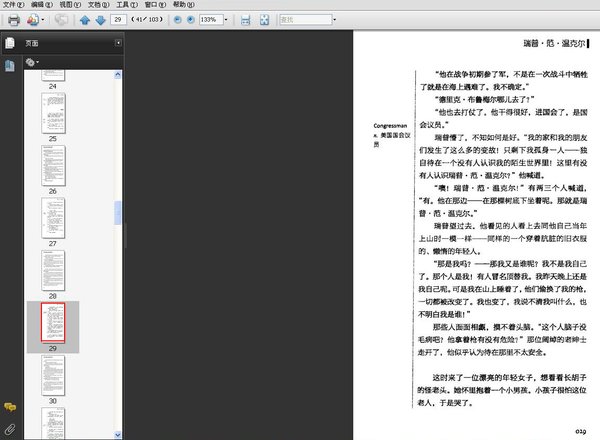Expand the thumbnail options gear dropdown
Viewport: 600px width, 440px height.
32,62
